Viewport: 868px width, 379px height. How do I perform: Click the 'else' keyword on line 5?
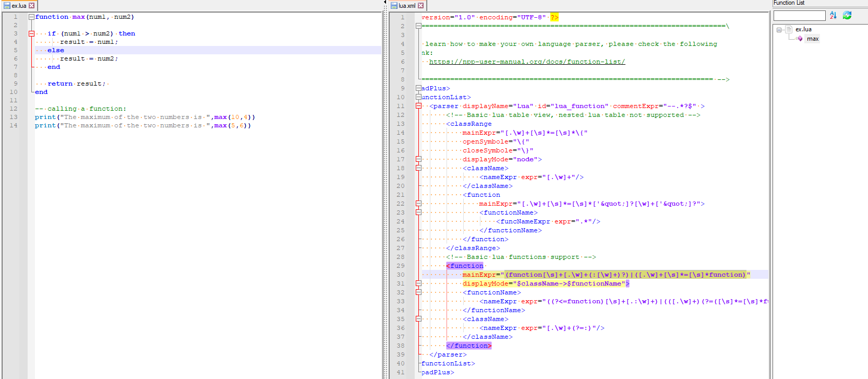56,50
